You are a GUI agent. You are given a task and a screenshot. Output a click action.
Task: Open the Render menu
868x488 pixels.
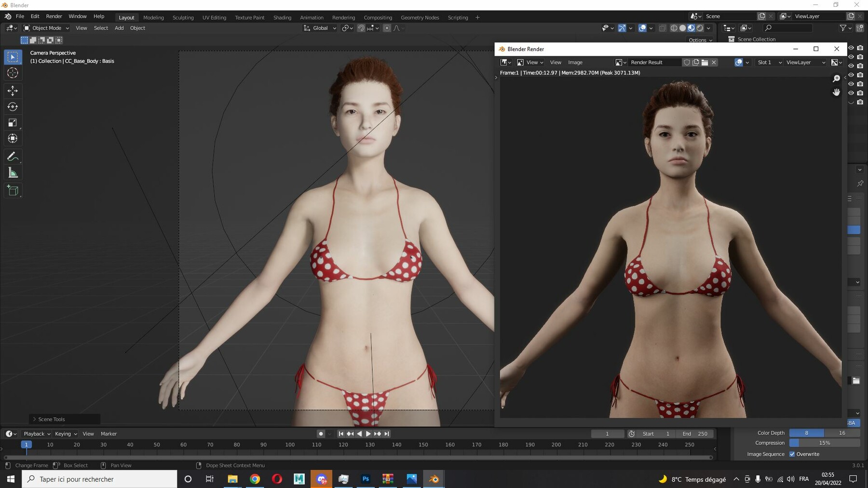[x=54, y=16]
